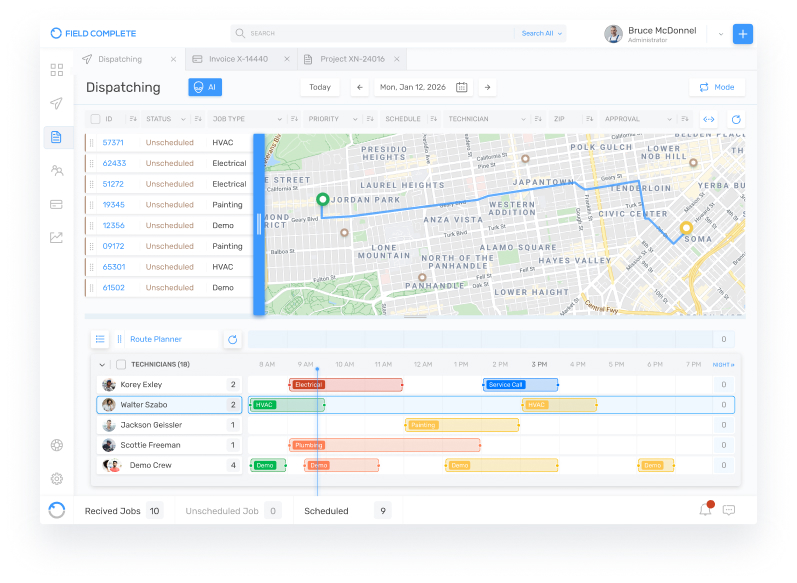Select the Walter Szabo technician row

click(x=169, y=405)
